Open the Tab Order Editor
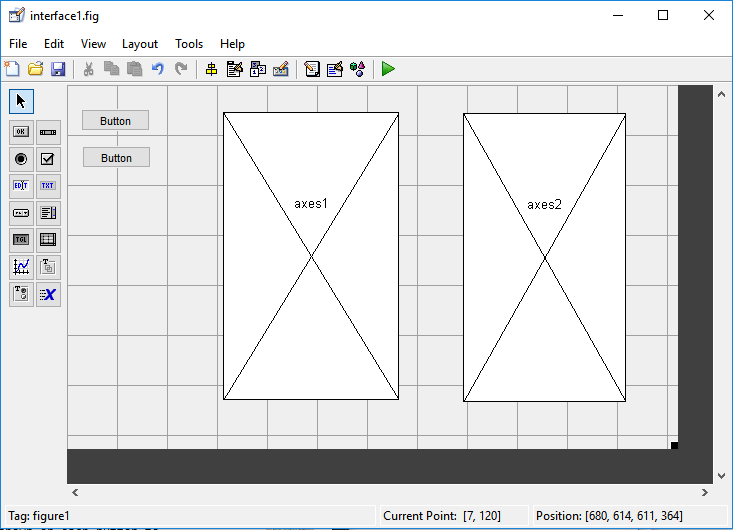The width and height of the screenshot is (733, 530). point(258,69)
